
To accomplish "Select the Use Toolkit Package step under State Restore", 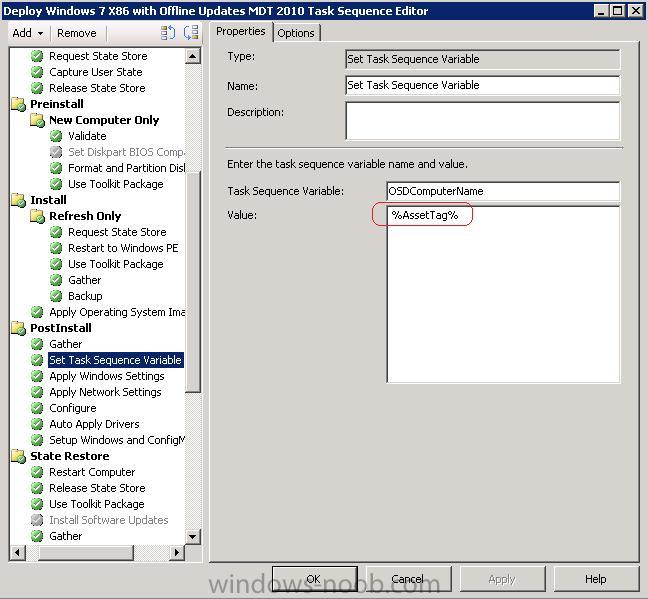I will coord(96,504).
